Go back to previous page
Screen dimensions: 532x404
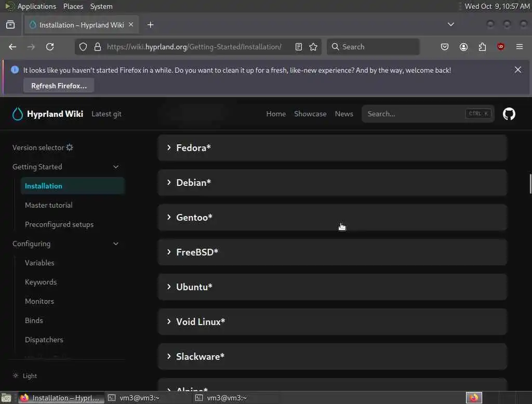click(x=12, y=47)
